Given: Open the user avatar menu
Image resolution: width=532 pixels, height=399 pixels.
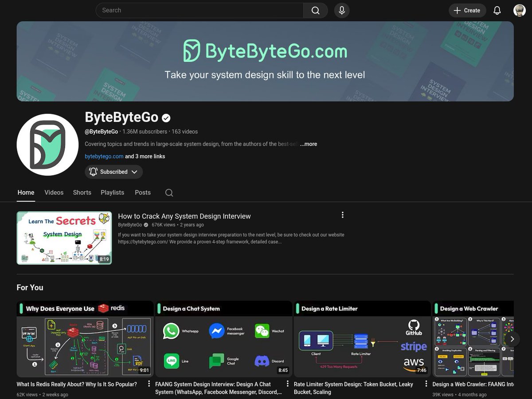Looking at the screenshot, I should [x=520, y=10].
